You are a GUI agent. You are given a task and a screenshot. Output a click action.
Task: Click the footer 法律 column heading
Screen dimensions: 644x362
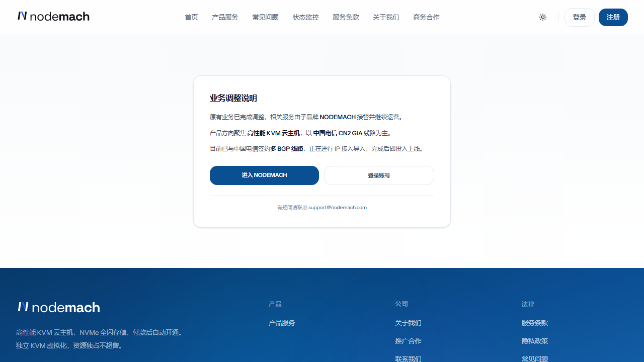(x=528, y=304)
